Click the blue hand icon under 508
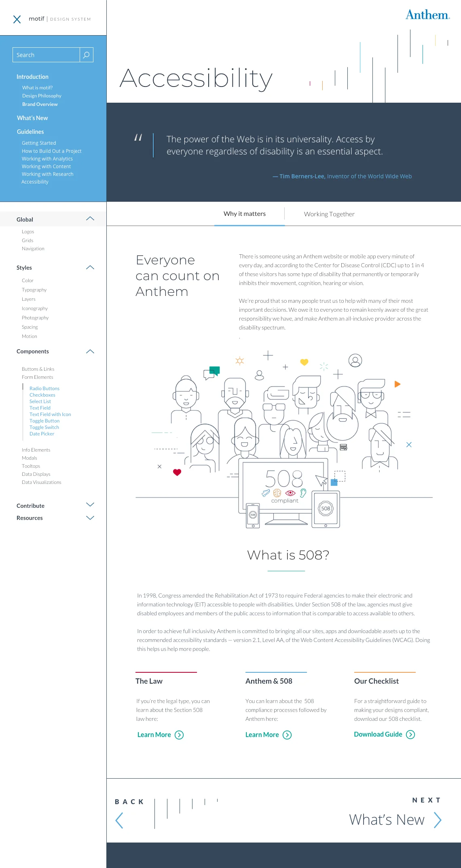The width and height of the screenshot is (461, 868). click(x=266, y=493)
